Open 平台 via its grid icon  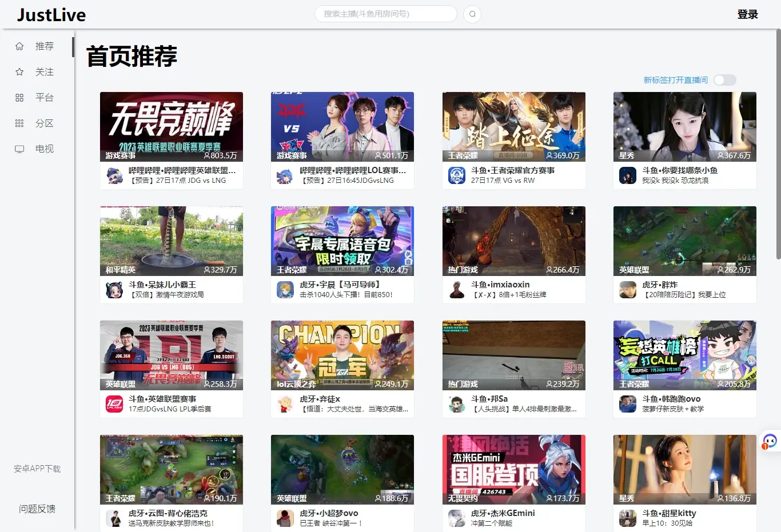[x=19, y=98]
